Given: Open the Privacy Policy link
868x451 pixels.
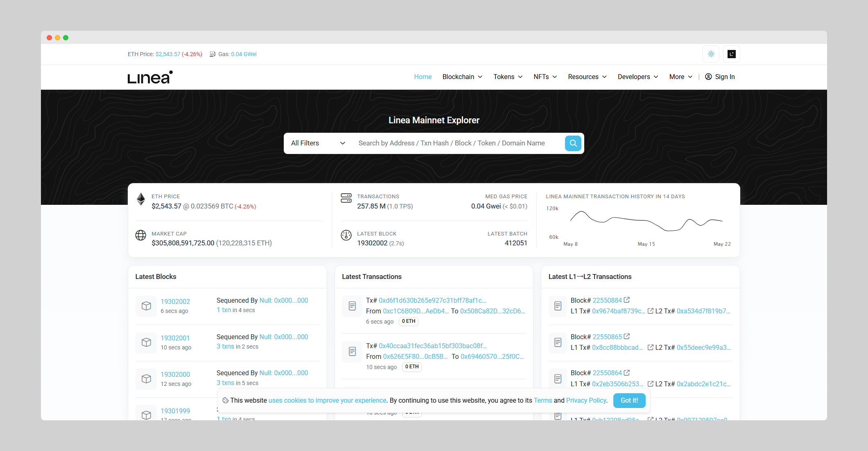Looking at the screenshot, I should pos(586,401).
